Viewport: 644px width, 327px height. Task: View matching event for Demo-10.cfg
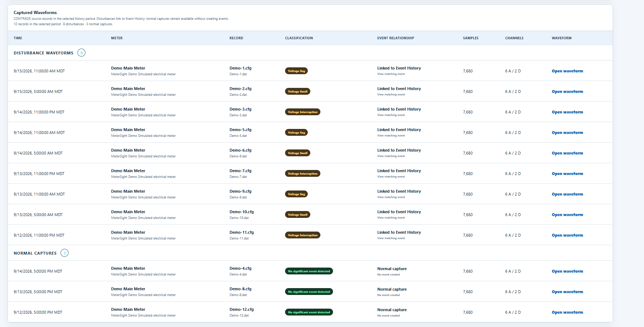391,218
